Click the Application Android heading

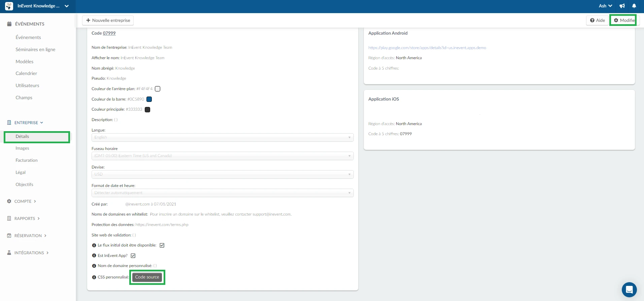point(388,33)
